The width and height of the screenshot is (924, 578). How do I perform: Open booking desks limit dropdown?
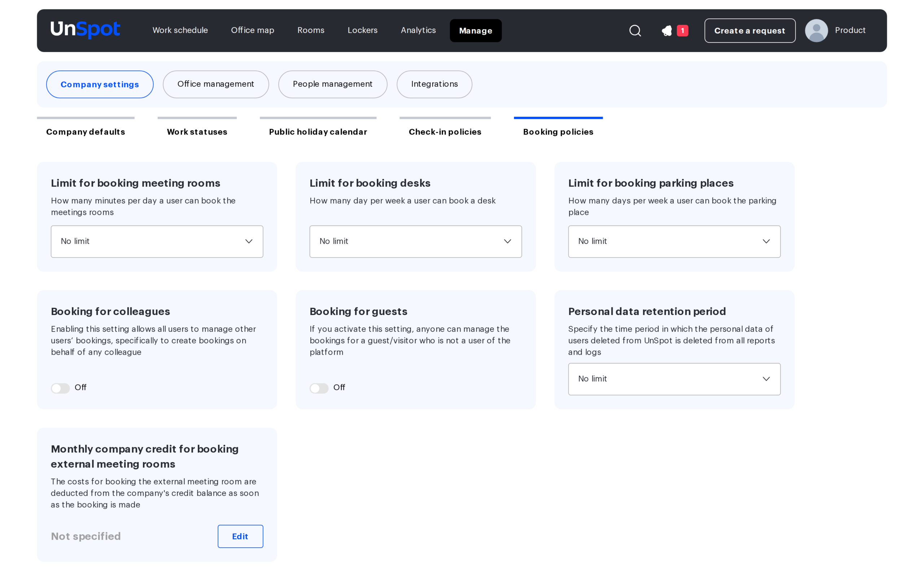415,241
